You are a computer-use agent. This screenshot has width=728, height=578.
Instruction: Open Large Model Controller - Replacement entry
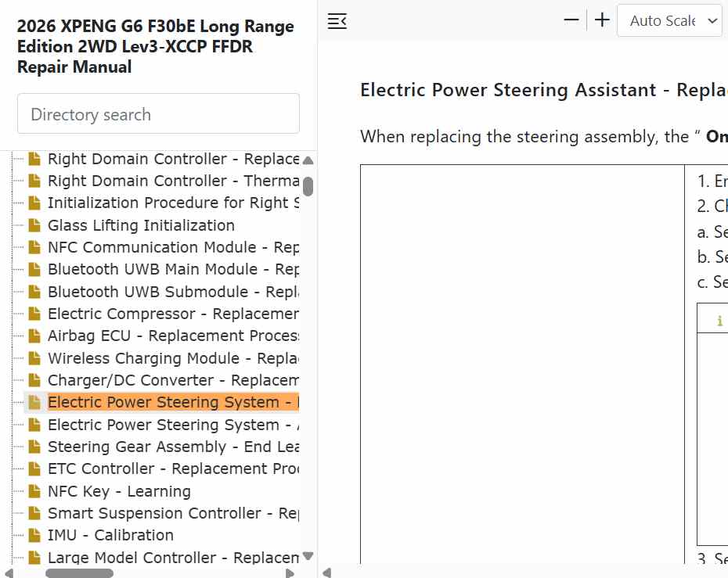pyautogui.click(x=173, y=557)
